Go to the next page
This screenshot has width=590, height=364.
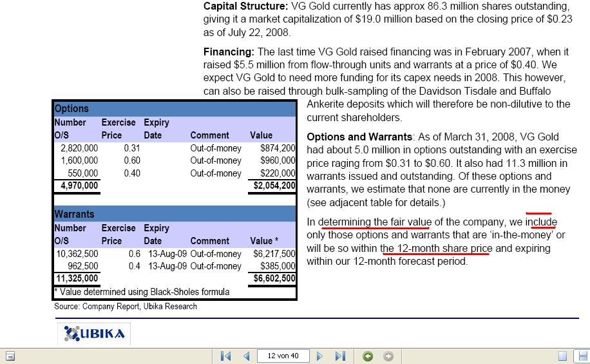319,356
